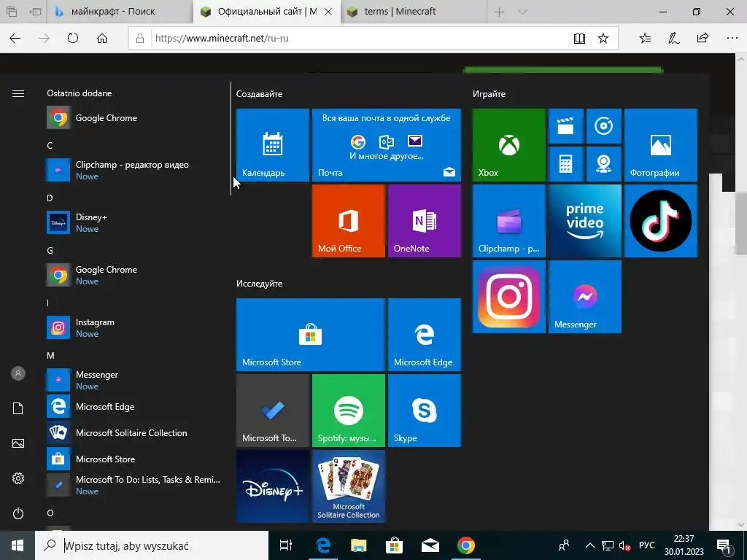747x560 pixels.
Task: Select the letter C index header
Action: pos(50,145)
